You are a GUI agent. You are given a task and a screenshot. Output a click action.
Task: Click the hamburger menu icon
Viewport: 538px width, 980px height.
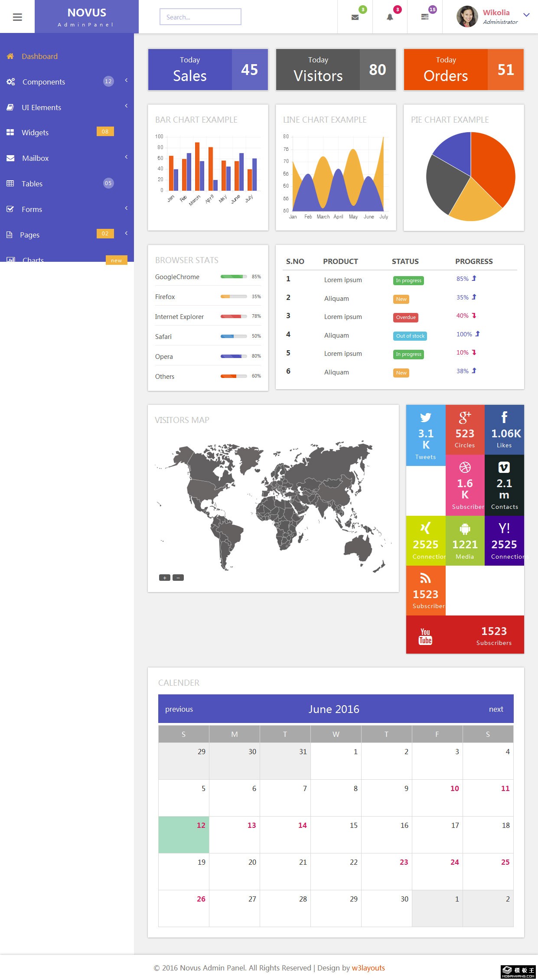pyautogui.click(x=17, y=17)
